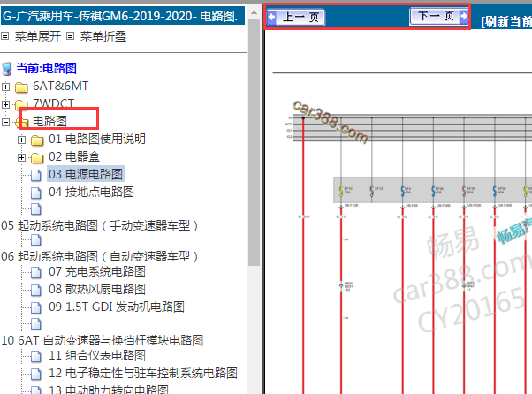Screen dimensions: 532x394
Task: Click 菜单展开 to expand all menus
Action: pos(38,36)
